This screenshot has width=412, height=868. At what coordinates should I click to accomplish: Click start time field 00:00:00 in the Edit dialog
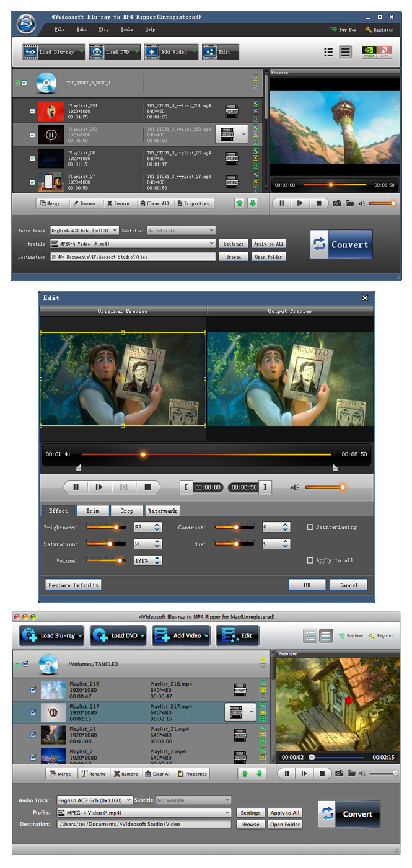point(208,487)
